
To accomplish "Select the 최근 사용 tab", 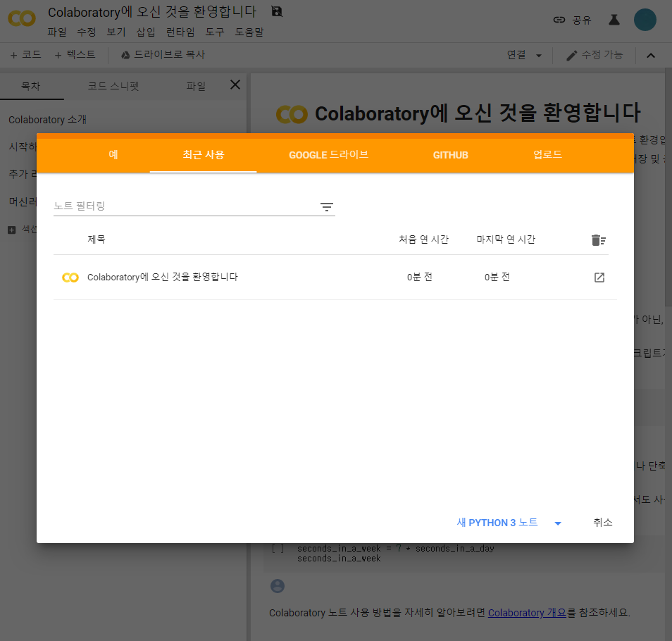I will tap(203, 155).
